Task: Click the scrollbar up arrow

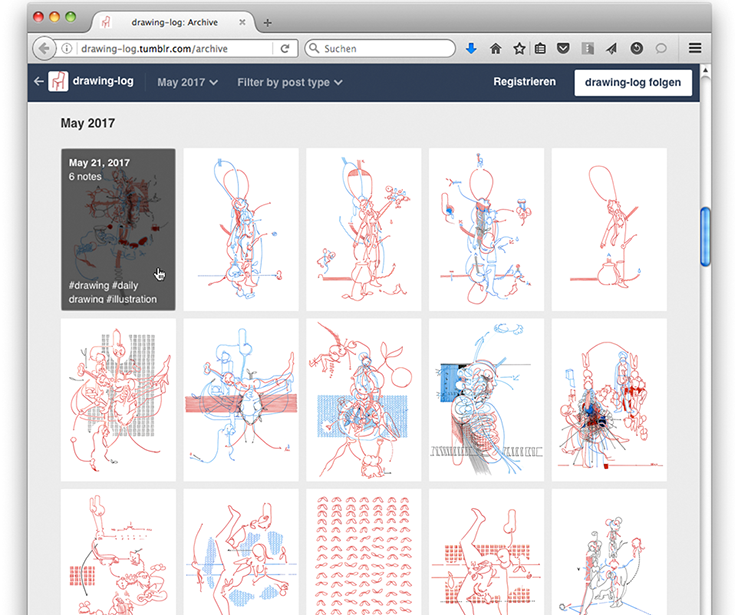Action: [x=705, y=70]
